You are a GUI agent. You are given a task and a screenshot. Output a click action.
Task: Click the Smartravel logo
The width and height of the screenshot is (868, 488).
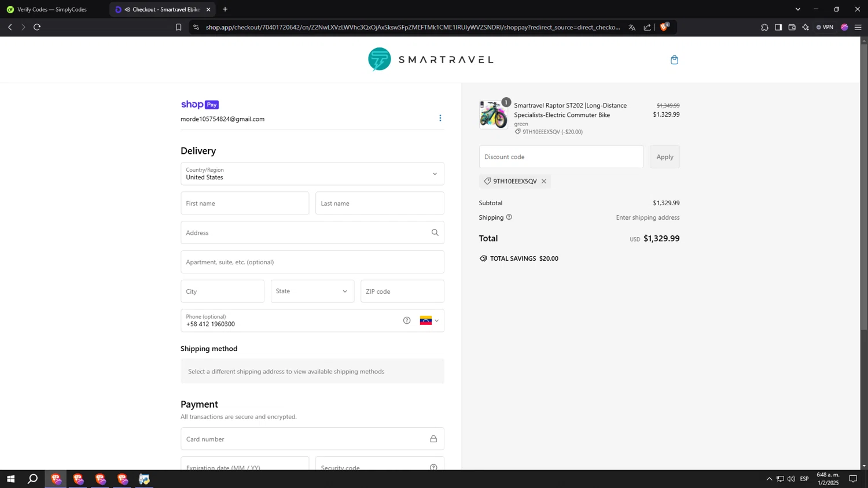pos(431,59)
